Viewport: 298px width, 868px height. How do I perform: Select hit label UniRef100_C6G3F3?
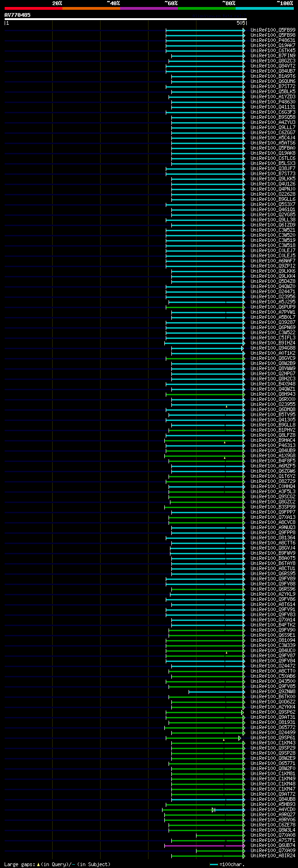[x=273, y=112]
